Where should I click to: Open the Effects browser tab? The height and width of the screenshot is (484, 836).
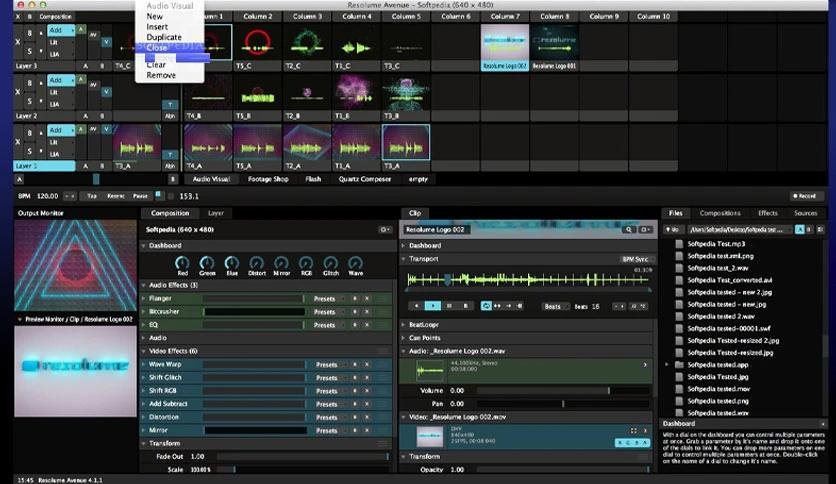coord(768,213)
